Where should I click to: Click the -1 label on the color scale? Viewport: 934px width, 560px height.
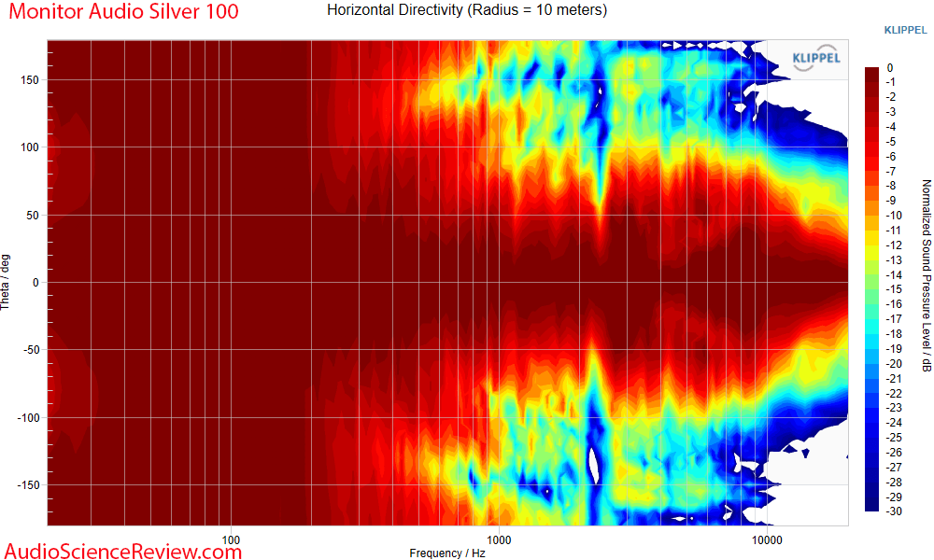(890, 82)
